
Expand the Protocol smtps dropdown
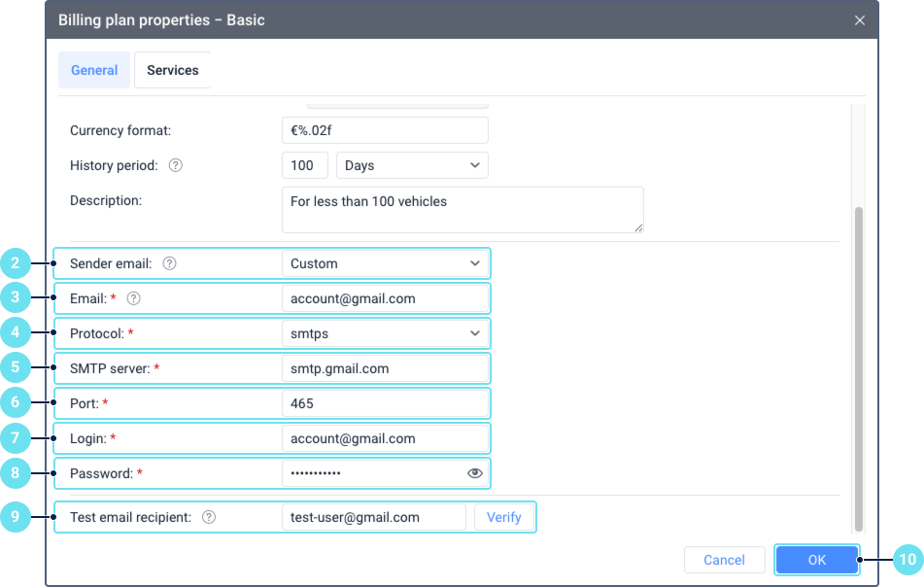(385, 333)
